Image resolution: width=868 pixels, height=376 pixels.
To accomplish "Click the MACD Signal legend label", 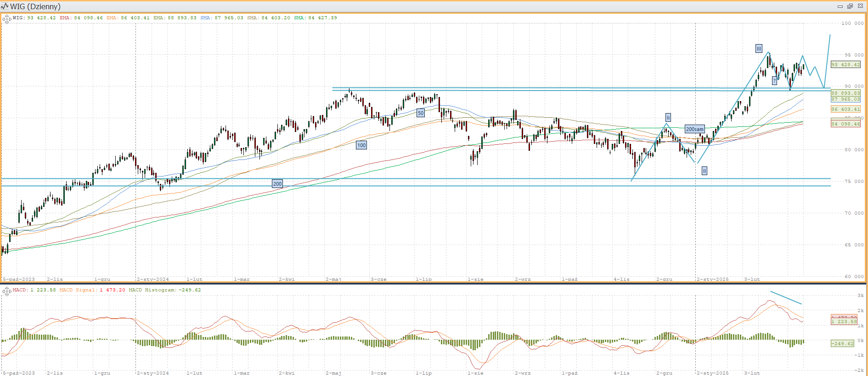I will [78, 290].
